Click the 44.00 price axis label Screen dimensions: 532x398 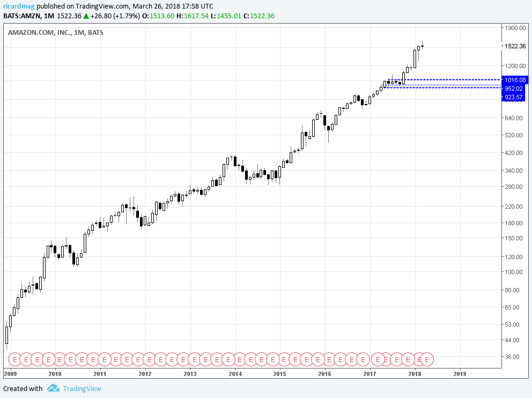pos(512,340)
